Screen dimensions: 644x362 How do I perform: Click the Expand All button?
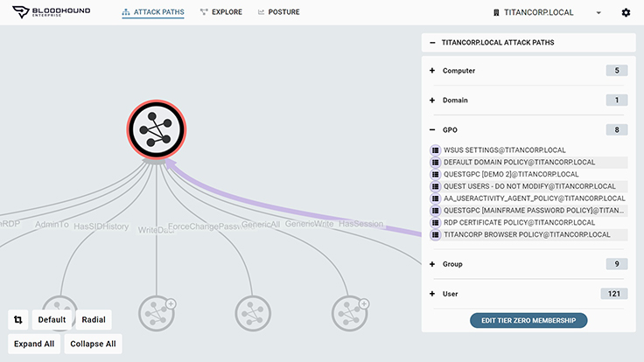click(34, 344)
